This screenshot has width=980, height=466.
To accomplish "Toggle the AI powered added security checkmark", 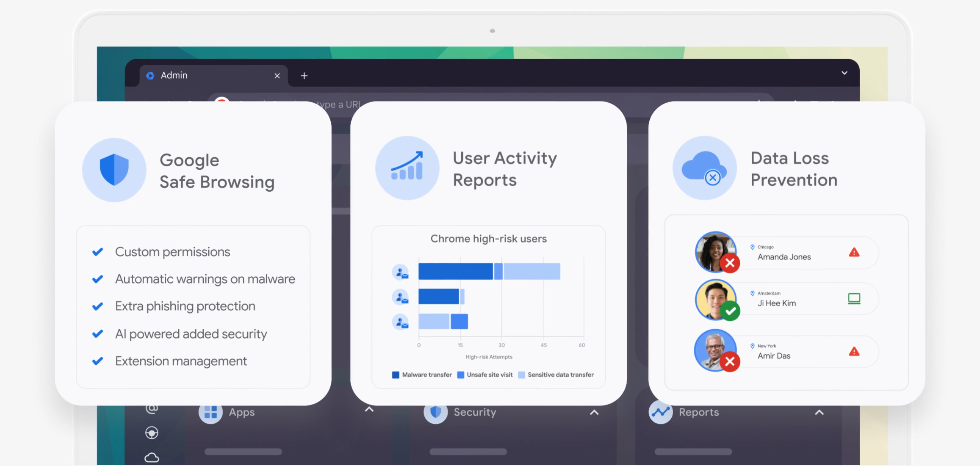I will click(x=98, y=334).
